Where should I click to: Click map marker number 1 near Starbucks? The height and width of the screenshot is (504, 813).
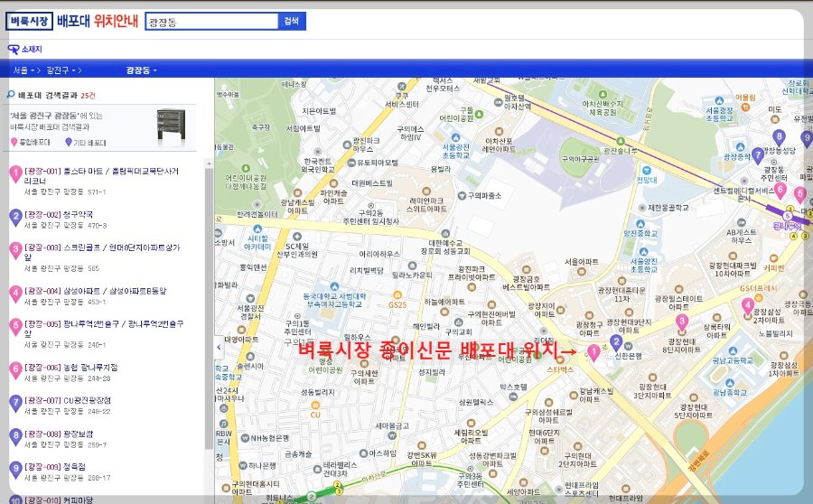pyautogui.click(x=593, y=352)
